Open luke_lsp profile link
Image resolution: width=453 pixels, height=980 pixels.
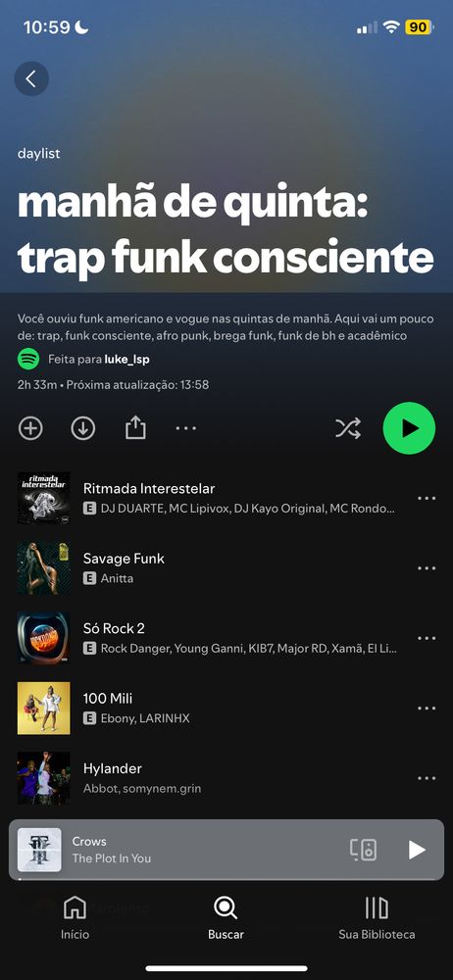pyautogui.click(x=127, y=360)
